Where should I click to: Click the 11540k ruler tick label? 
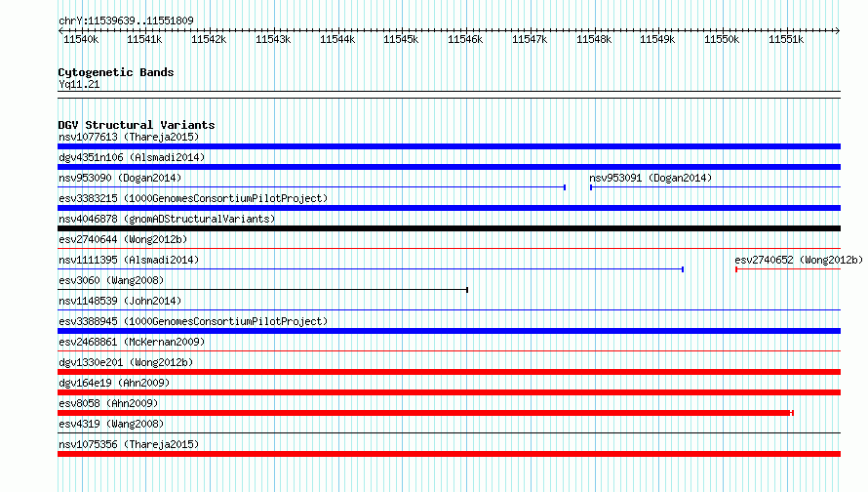point(81,39)
